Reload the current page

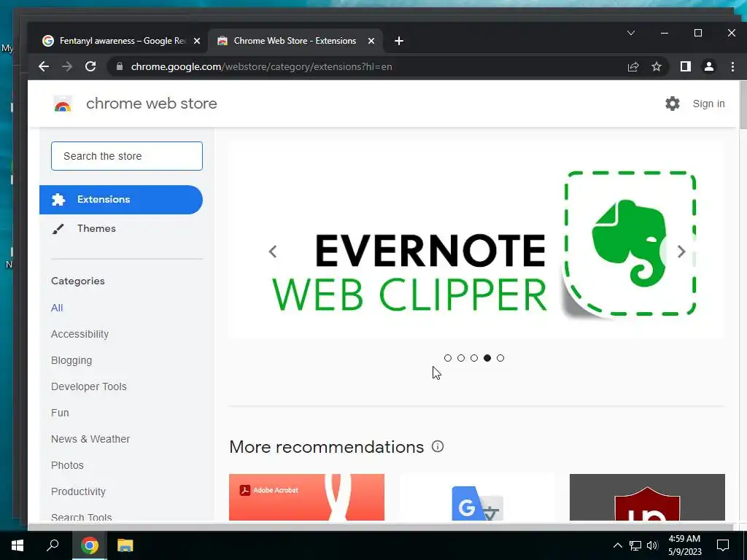pos(90,66)
